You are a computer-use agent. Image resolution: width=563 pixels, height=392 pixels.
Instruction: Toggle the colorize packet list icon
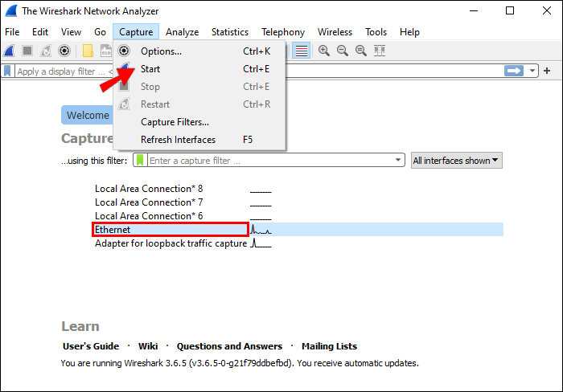pos(302,51)
